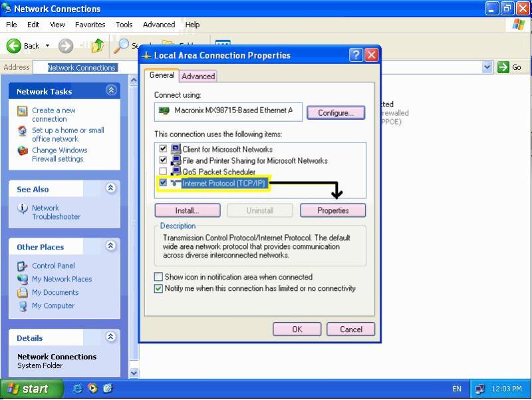Collapse the Network Tasks panel

click(111, 91)
